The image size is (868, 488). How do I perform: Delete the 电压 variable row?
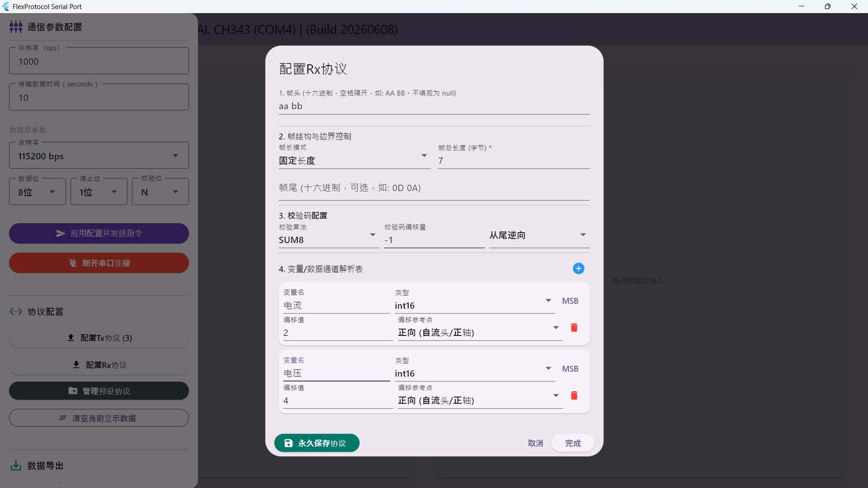tap(574, 396)
